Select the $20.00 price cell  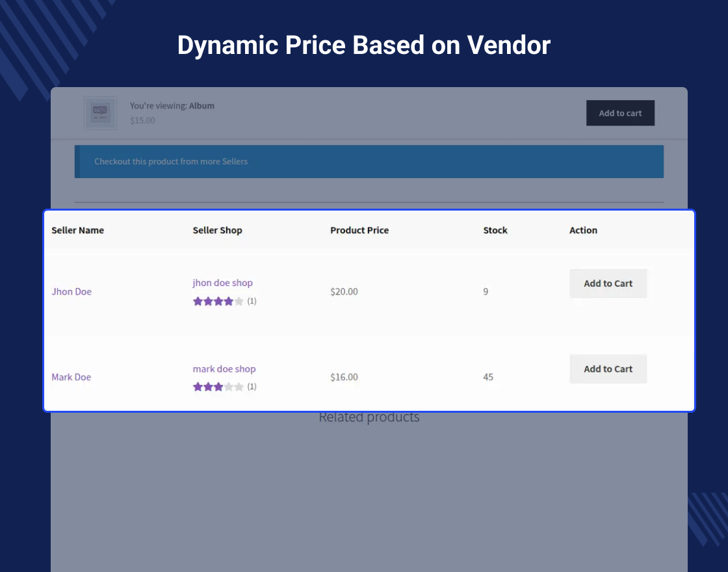click(344, 292)
